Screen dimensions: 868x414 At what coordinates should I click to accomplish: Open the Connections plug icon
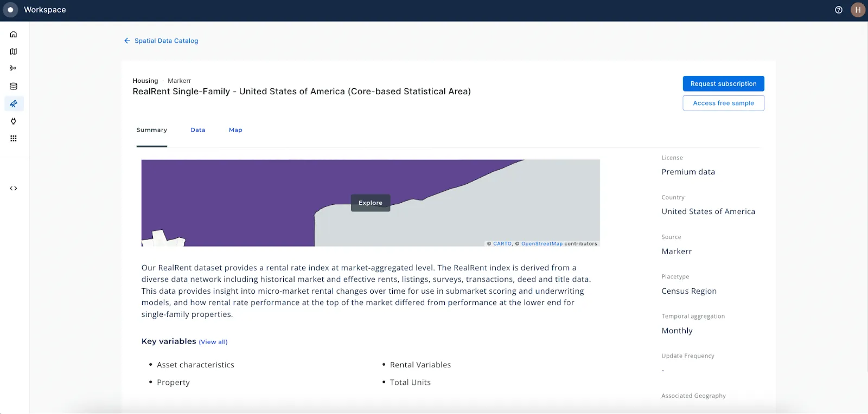click(13, 121)
